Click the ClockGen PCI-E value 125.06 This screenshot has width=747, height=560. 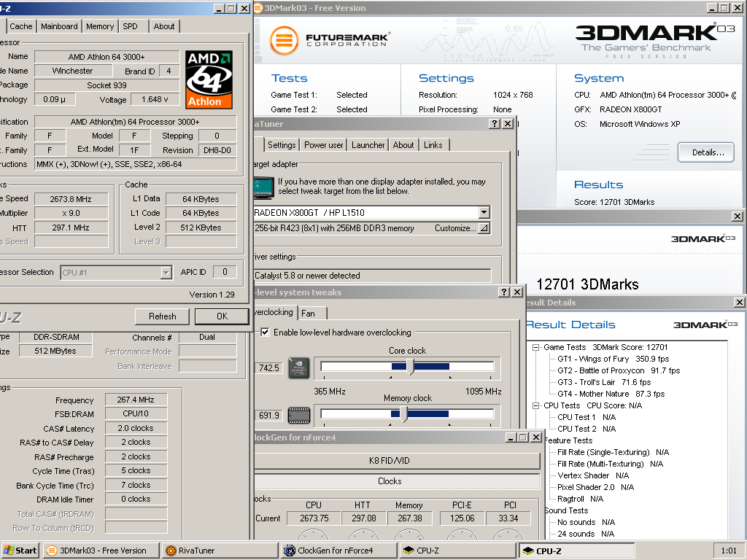tap(462, 518)
